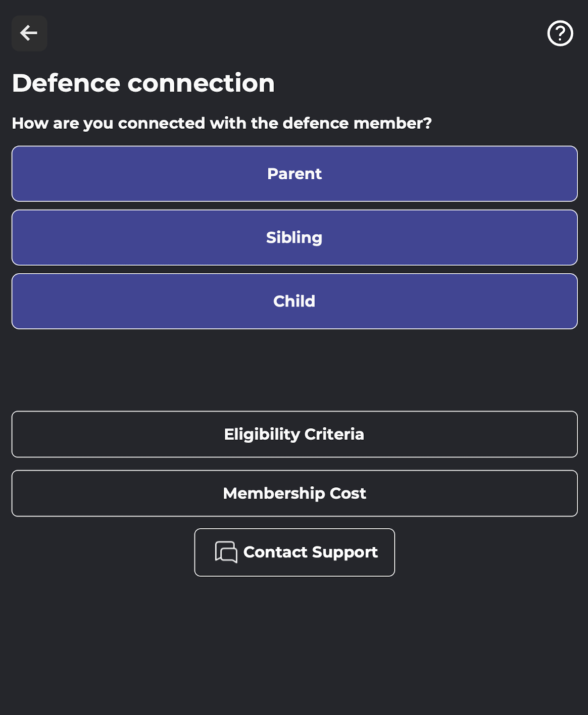View the Membership Cost details
This screenshot has width=588, height=715.
tap(295, 493)
